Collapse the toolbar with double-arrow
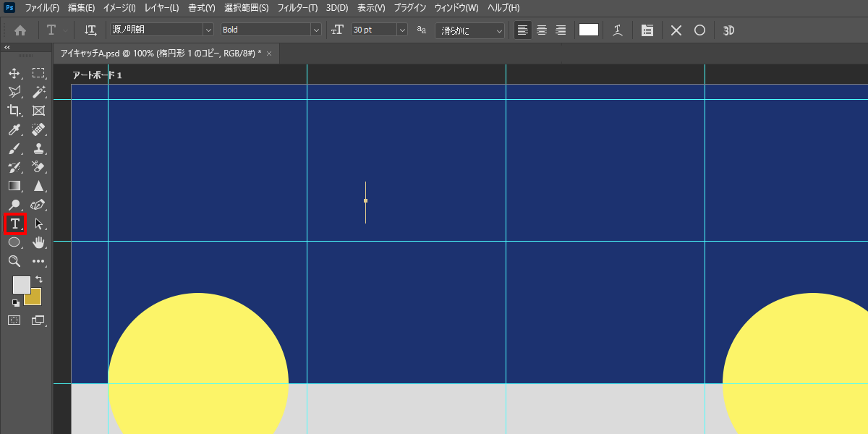Image resolution: width=868 pixels, height=434 pixels. (7, 47)
